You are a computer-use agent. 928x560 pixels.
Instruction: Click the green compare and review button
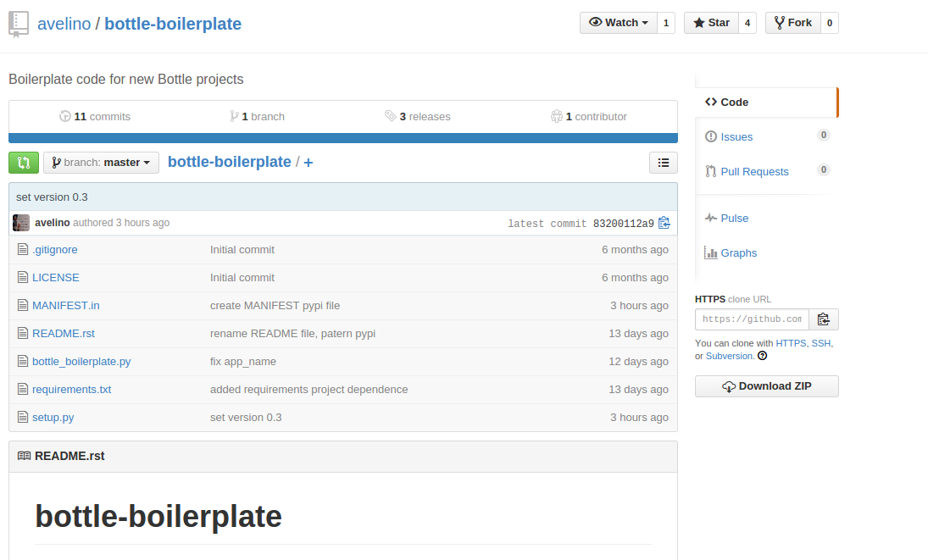24,163
